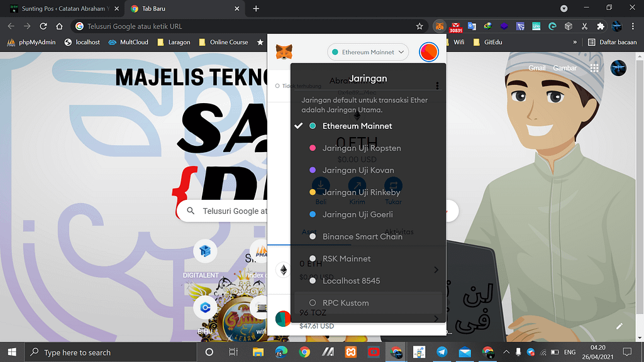Image resolution: width=644 pixels, height=362 pixels.
Task: Click the gray cube extension icon
Action: 569,26
